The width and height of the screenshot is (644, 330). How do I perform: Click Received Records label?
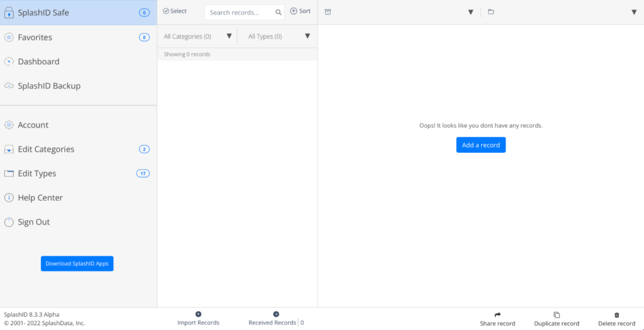click(272, 323)
